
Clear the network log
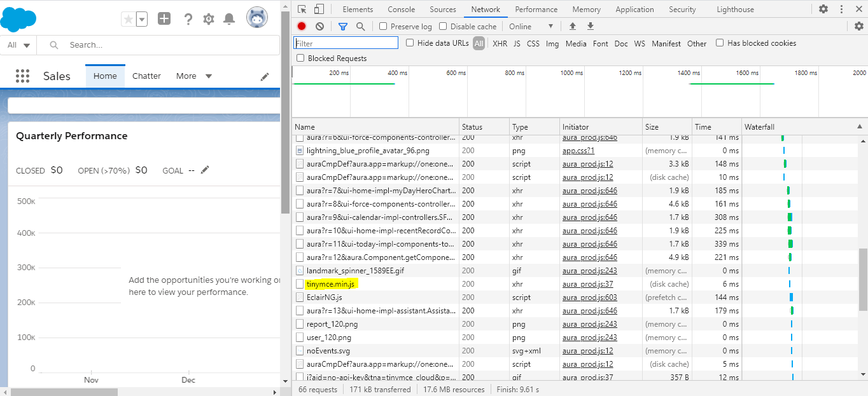[319, 26]
